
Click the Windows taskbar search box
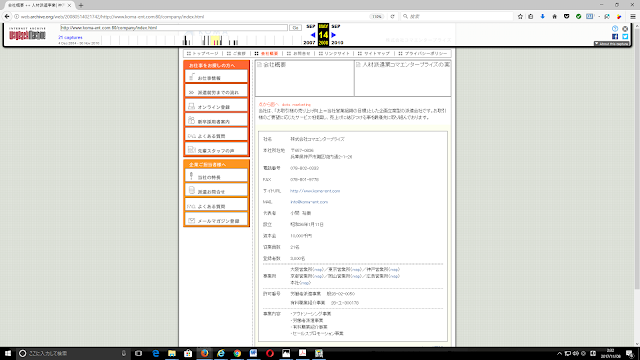tap(73, 353)
